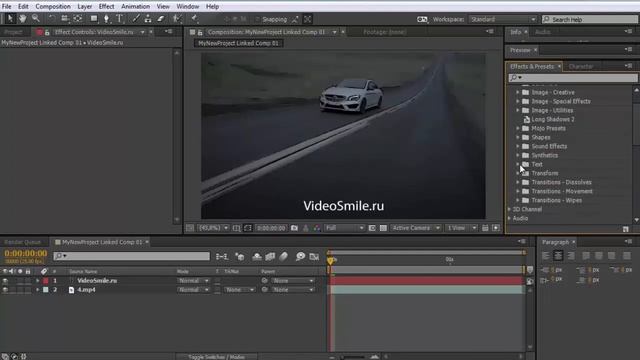640x360 pixels.
Task: Toggle the Effect Controls panel lock icon
Action: [47, 32]
